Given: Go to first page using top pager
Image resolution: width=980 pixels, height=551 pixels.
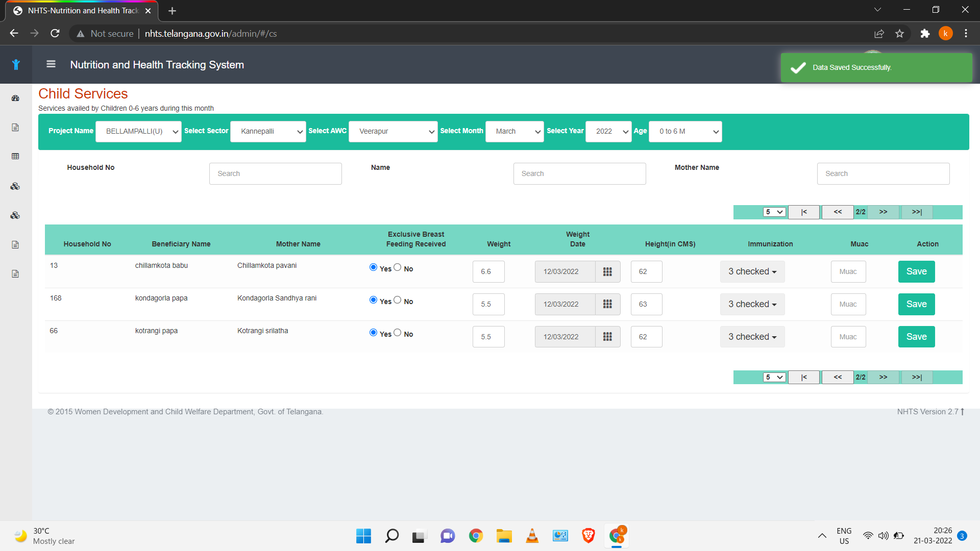Looking at the screenshot, I should pyautogui.click(x=804, y=212).
